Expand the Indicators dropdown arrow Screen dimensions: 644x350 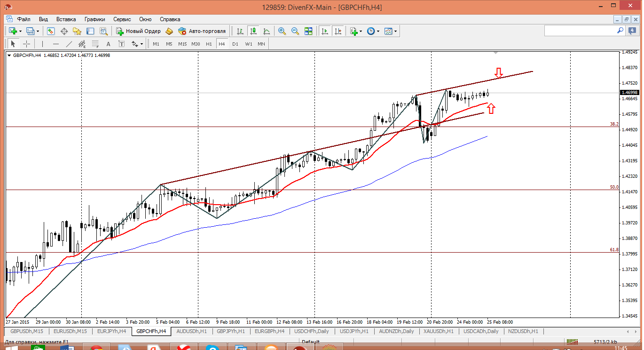(361, 32)
